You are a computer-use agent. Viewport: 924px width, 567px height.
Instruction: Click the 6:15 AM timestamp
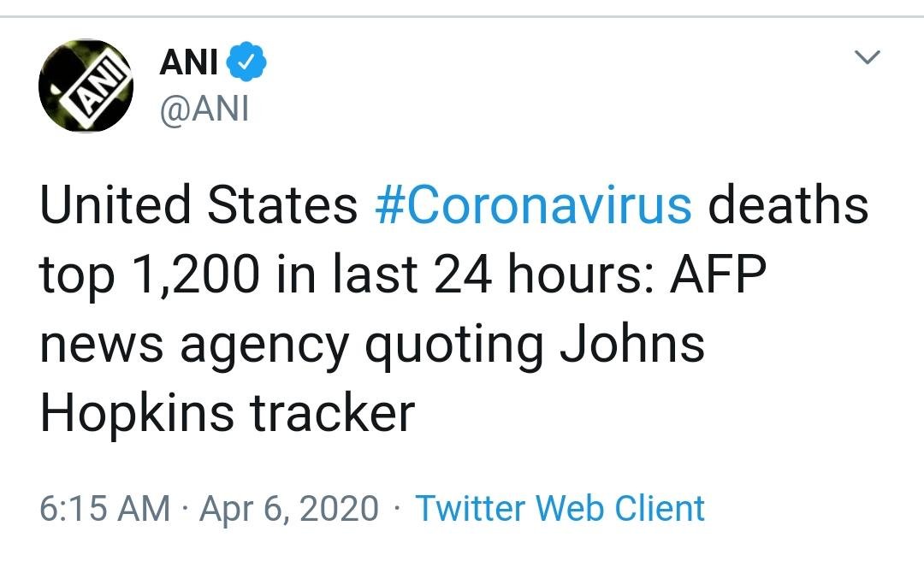(x=105, y=508)
